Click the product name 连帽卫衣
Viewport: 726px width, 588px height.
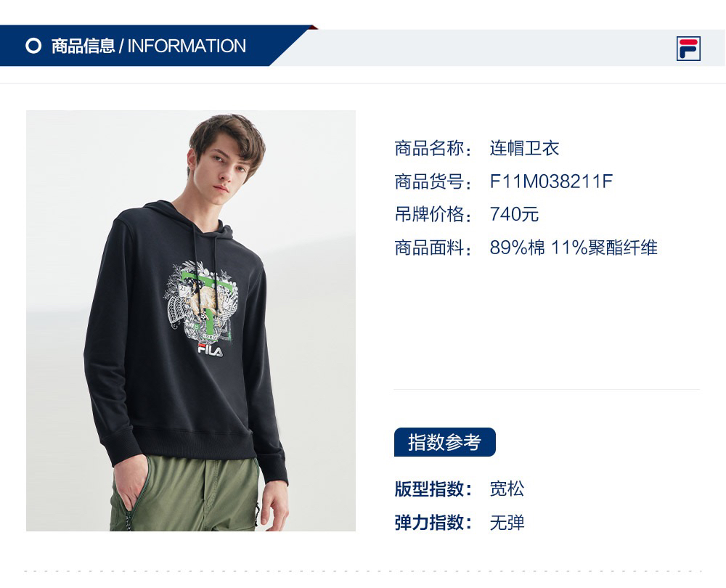tap(524, 148)
